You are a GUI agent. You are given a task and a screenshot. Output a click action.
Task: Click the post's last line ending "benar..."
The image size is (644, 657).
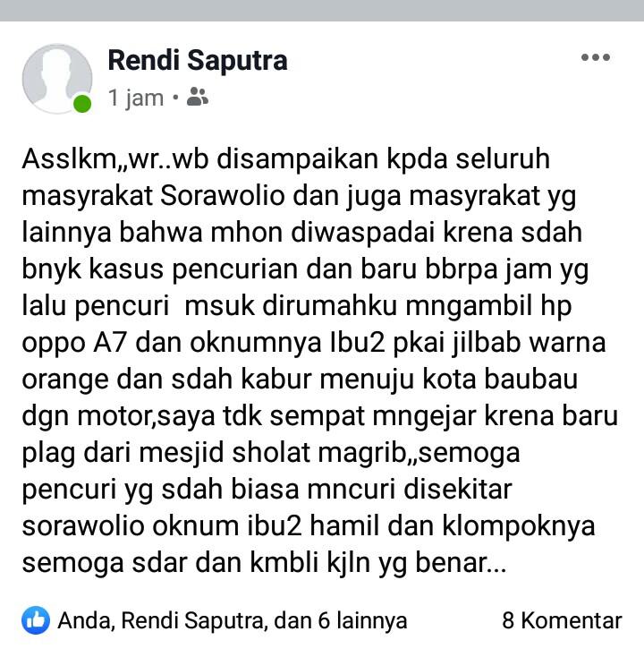click(264, 563)
